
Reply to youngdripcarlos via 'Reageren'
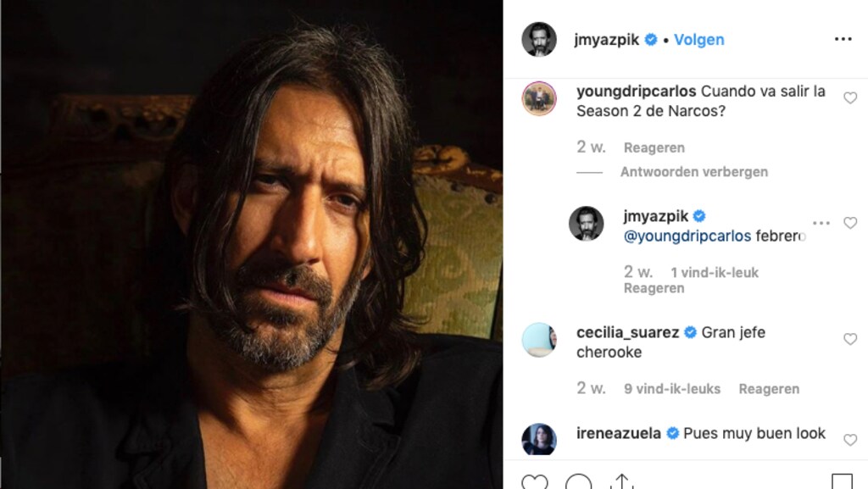(x=654, y=147)
